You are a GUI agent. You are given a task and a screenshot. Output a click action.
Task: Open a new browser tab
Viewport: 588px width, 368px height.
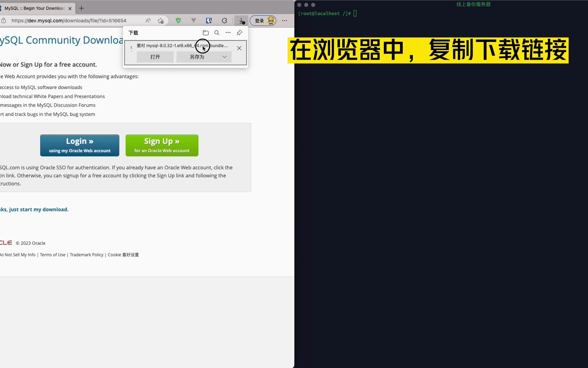click(x=81, y=8)
